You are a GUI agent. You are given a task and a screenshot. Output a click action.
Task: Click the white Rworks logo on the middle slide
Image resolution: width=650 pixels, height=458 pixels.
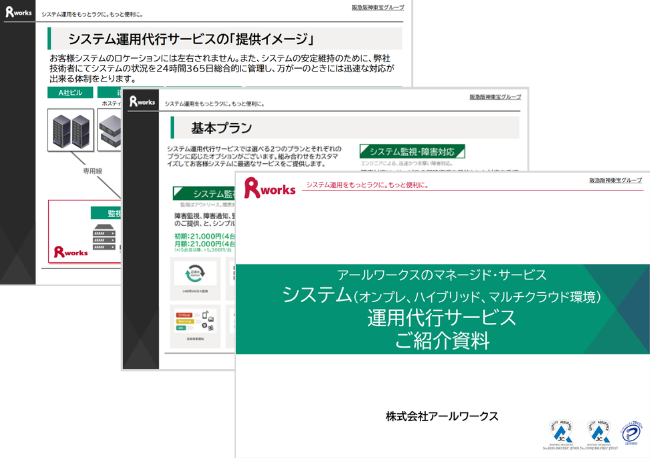(x=142, y=101)
